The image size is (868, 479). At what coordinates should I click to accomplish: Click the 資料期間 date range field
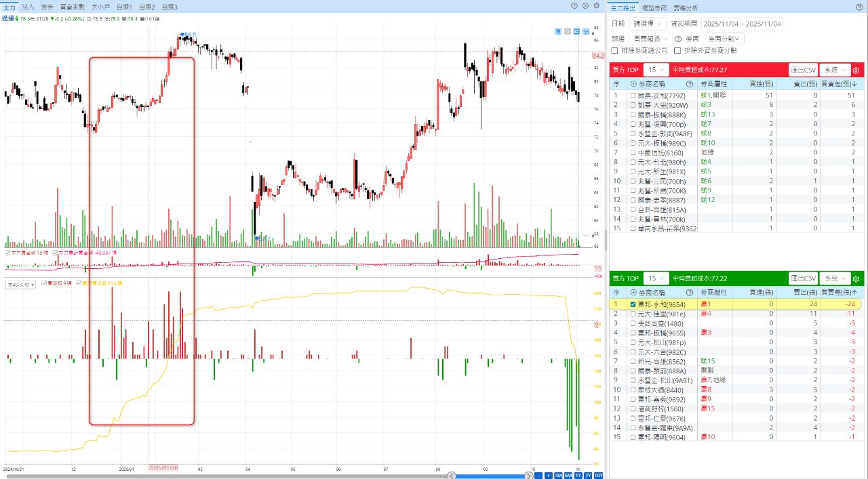pyautogui.click(x=743, y=24)
